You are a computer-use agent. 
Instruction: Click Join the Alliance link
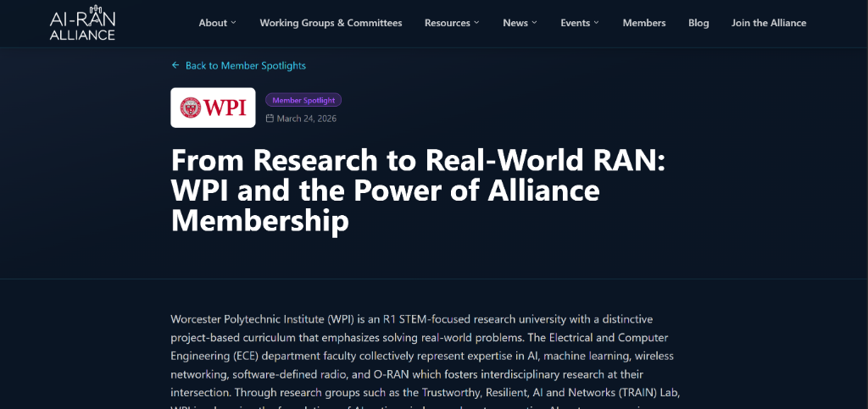[x=769, y=23]
